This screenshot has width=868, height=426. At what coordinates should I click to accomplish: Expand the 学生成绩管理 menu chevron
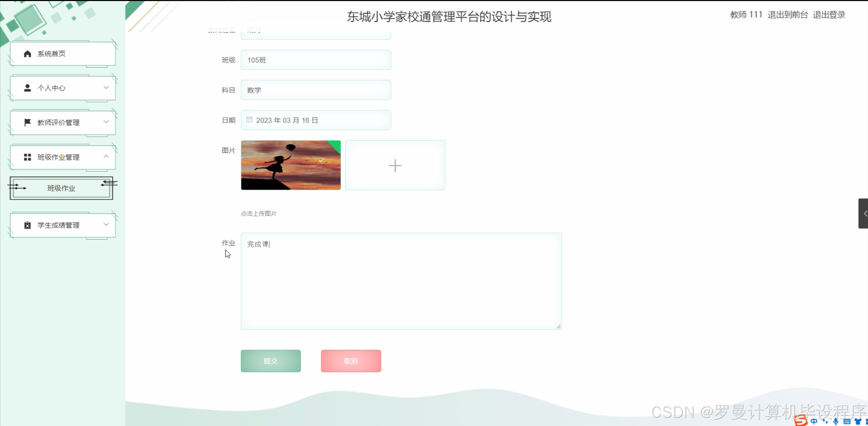pos(106,224)
